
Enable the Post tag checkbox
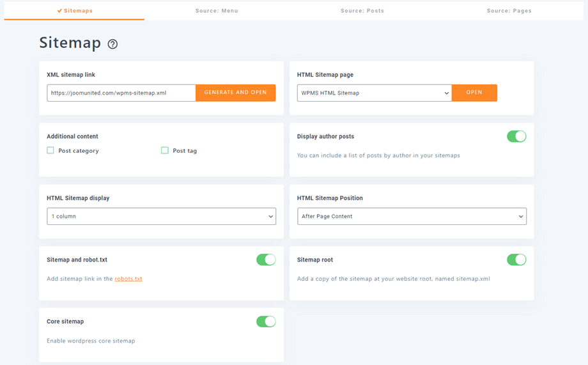click(x=165, y=151)
